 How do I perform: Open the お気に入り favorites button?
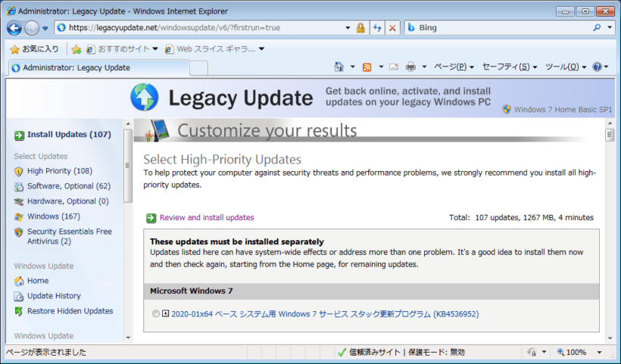pos(34,49)
